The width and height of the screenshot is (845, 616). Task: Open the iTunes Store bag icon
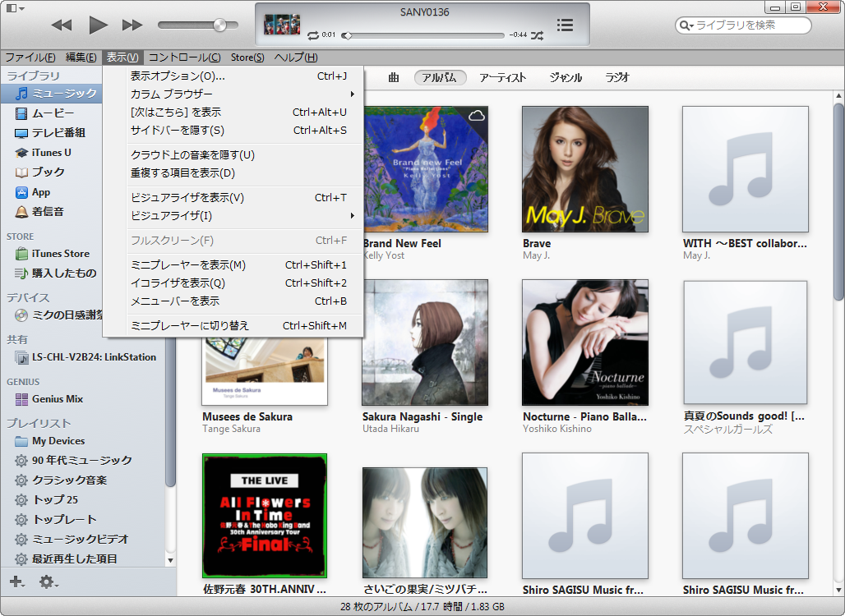coord(21,254)
